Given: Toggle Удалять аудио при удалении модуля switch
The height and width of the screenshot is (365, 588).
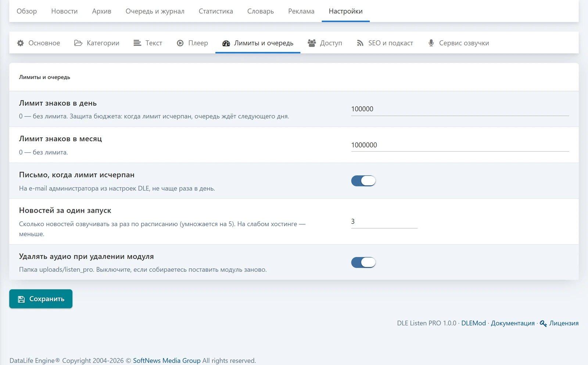Looking at the screenshot, I should click(x=363, y=262).
